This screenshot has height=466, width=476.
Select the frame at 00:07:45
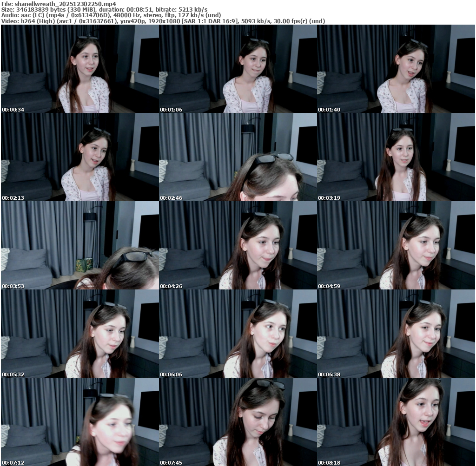tap(238, 422)
